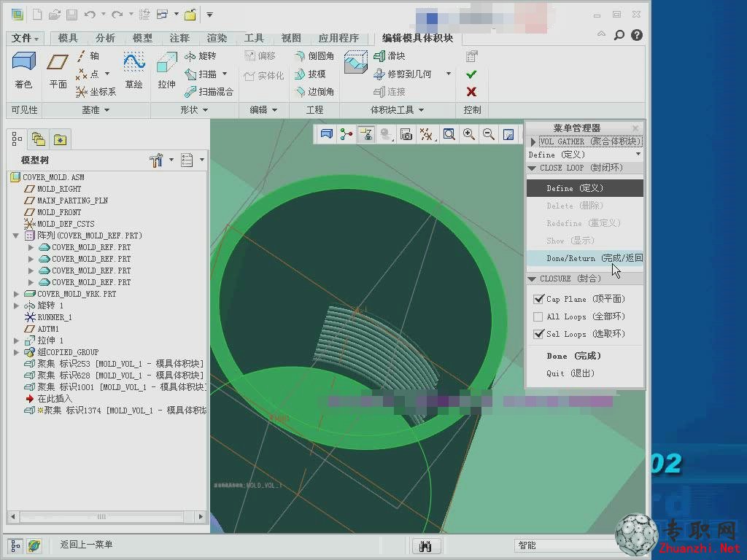
Task: Switch to the 模具 ribbon tab
Action: (68, 38)
